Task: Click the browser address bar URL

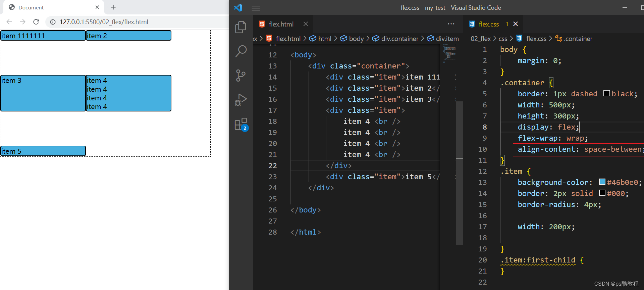Action: coord(104,22)
